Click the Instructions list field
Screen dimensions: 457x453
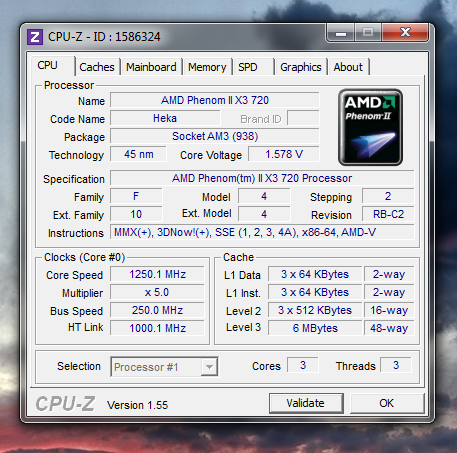pos(262,232)
